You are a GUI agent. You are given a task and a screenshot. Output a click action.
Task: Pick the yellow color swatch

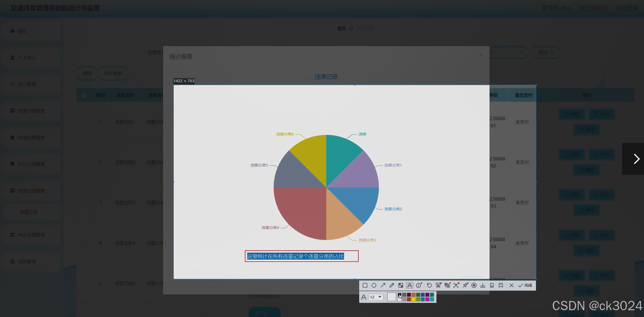(413, 299)
